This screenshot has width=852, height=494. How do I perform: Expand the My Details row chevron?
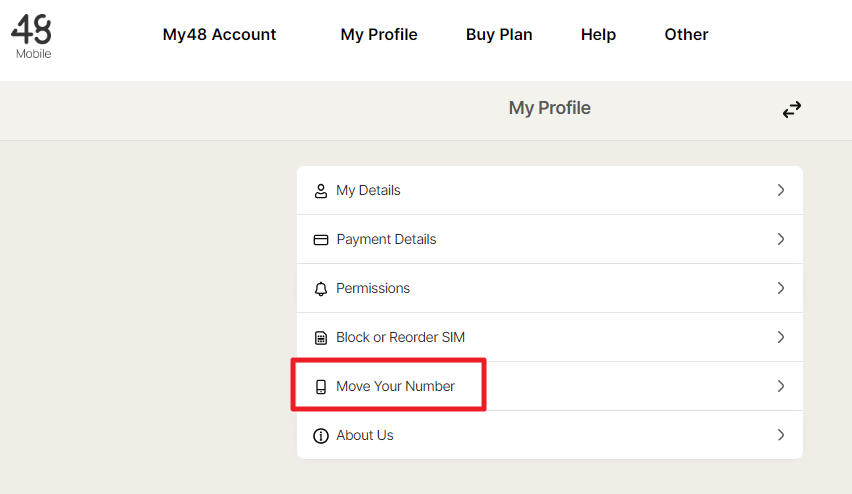coord(781,190)
